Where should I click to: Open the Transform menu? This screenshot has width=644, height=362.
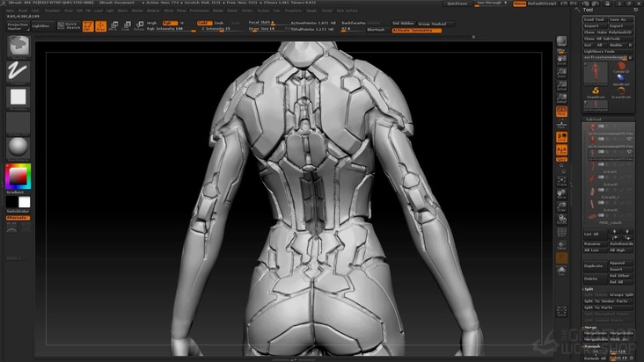(x=293, y=11)
